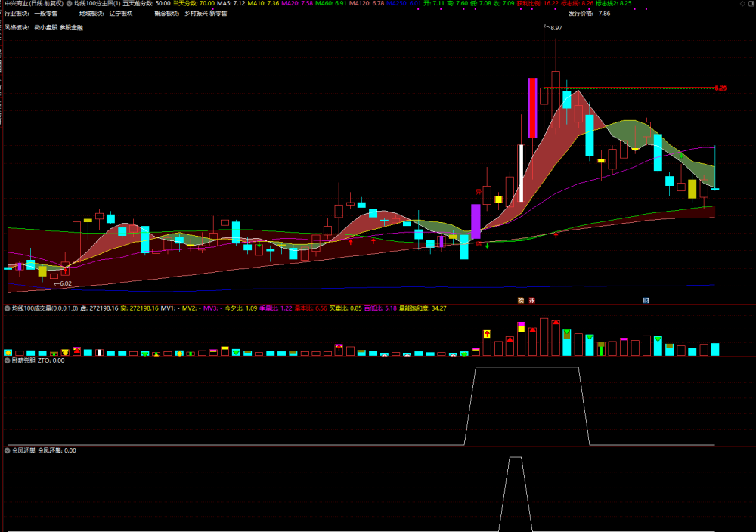Click the 8.97 high price marker
The height and width of the screenshot is (532, 756).
point(556,28)
